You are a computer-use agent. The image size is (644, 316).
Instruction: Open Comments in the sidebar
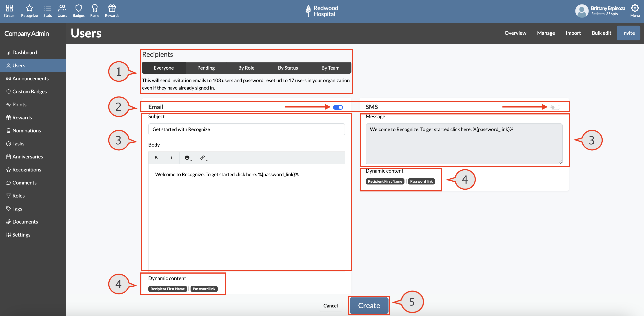click(33, 183)
